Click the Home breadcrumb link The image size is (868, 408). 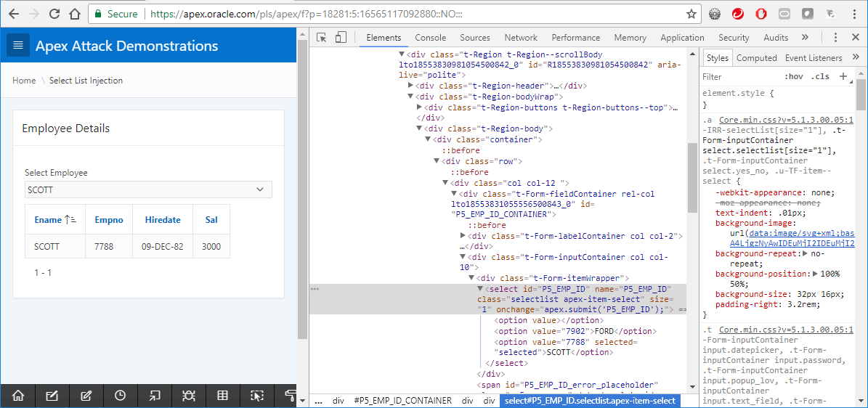(x=24, y=81)
